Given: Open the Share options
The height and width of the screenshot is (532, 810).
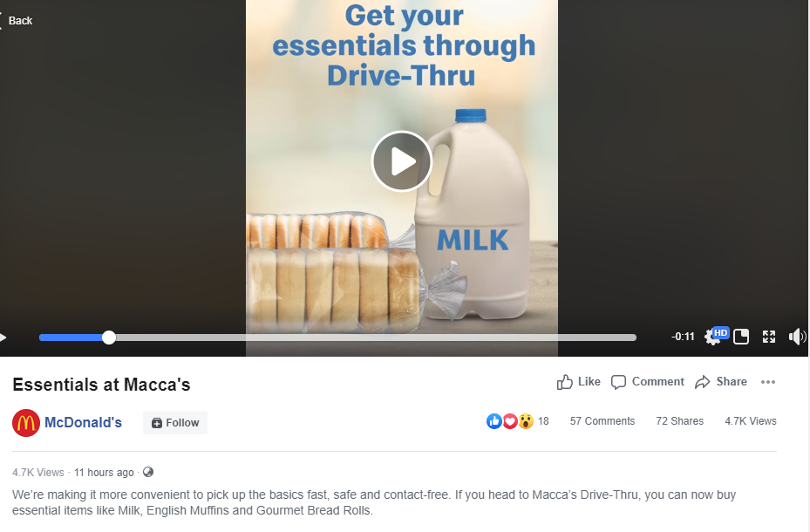Looking at the screenshot, I should coord(720,381).
